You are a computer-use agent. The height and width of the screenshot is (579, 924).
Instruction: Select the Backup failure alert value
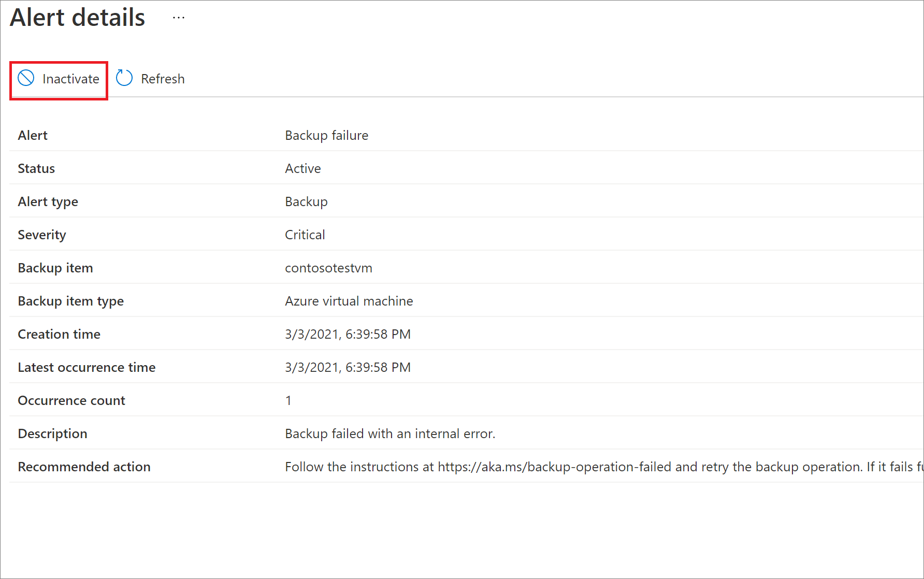click(x=326, y=135)
